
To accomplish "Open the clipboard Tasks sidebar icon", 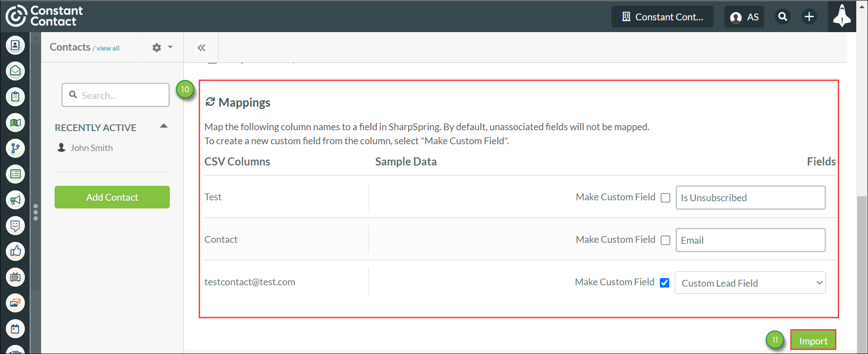I will pyautogui.click(x=15, y=97).
